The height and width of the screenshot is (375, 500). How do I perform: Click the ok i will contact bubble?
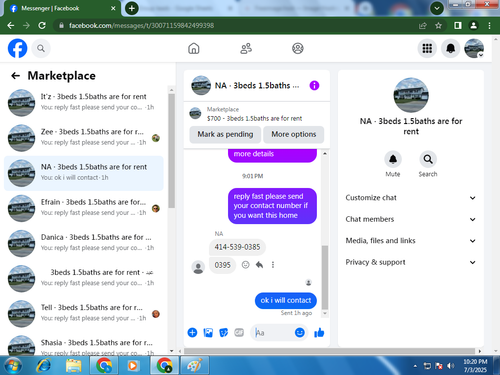286,300
